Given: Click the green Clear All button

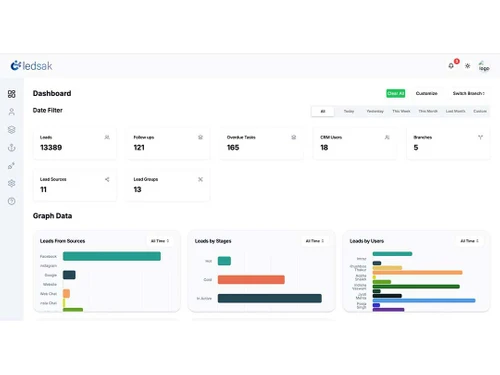Looking at the screenshot, I should point(396,93).
